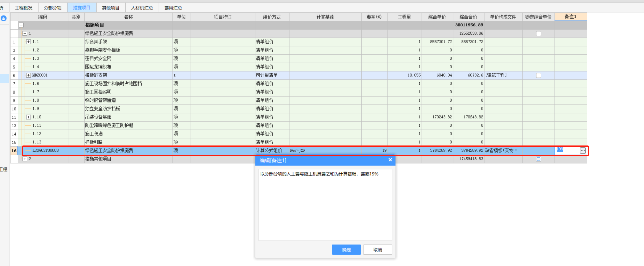Select the 措施项目 tab
644x266 pixels.
click(x=82, y=8)
